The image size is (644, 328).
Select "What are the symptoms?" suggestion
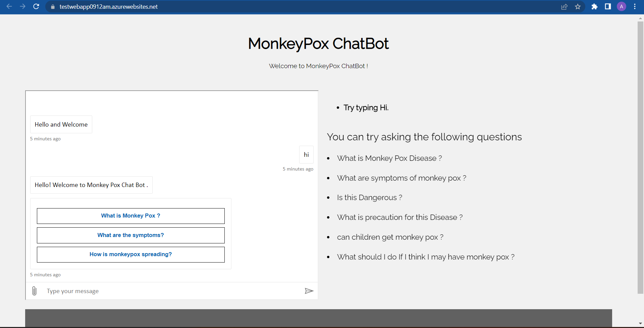coord(130,235)
